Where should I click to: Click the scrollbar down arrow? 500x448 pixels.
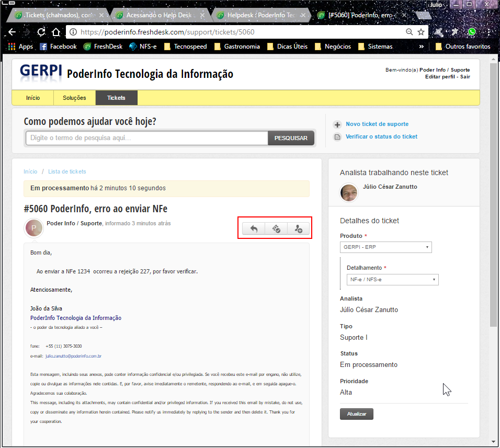[493, 442]
